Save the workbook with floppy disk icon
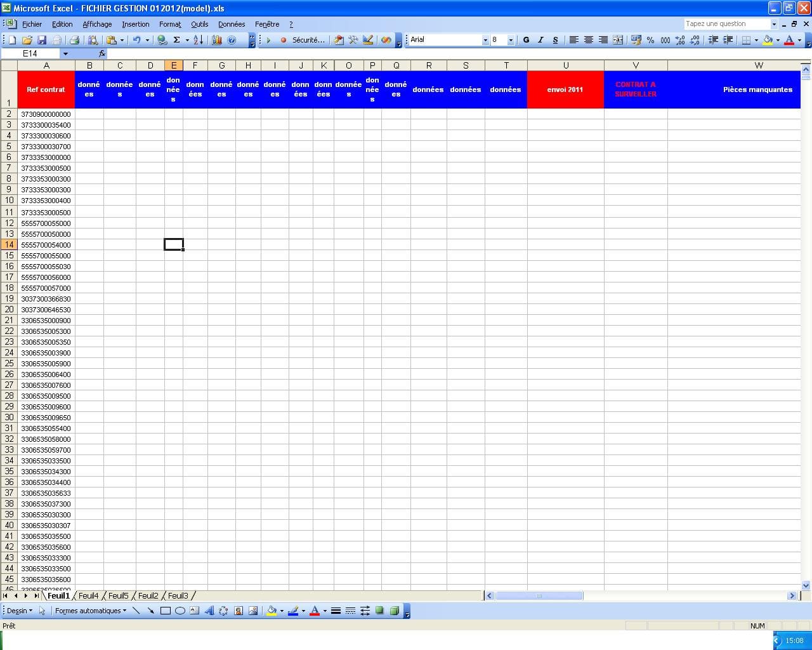Screen dimensions: 812x650 point(42,40)
